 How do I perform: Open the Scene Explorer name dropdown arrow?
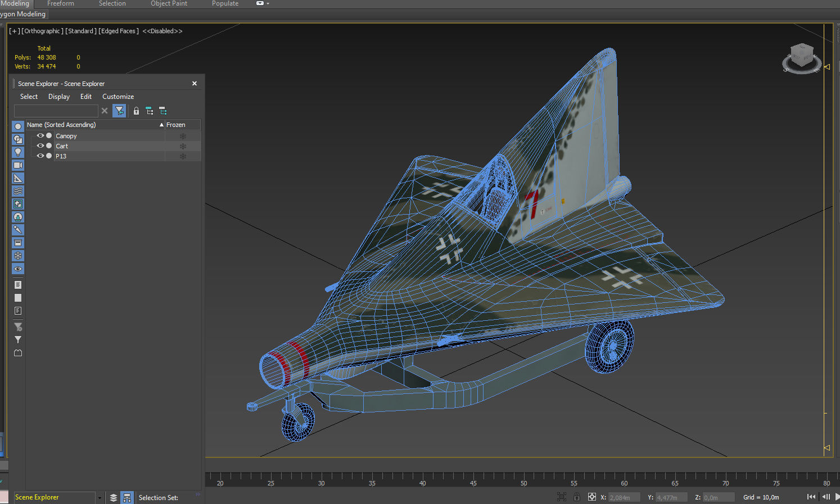pos(100,498)
